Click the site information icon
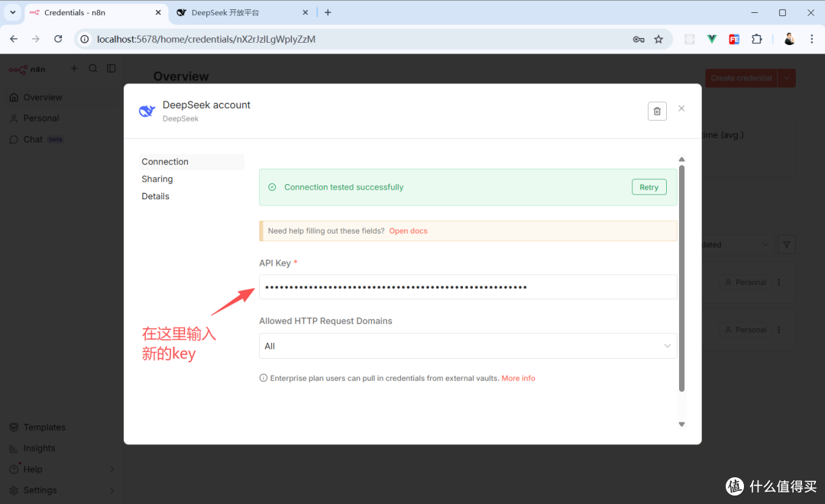The height and width of the screenshot is (504, 825). click(x=85, y=39)
